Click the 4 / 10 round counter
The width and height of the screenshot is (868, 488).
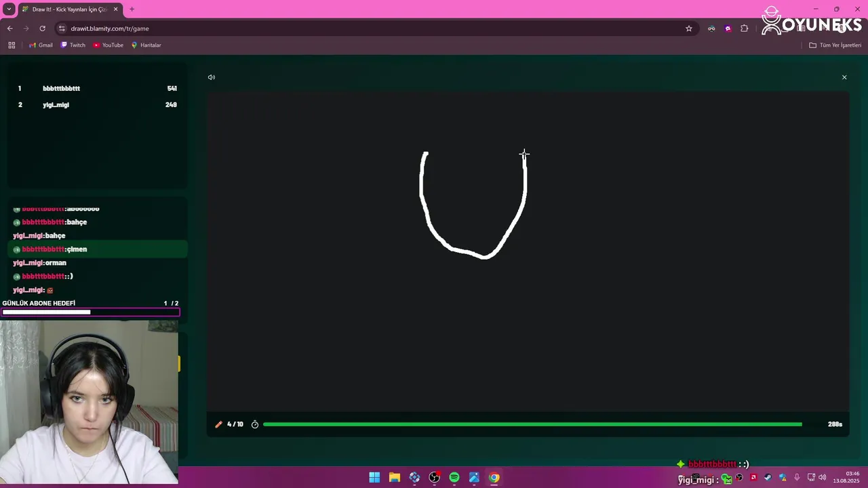point(235,424)
